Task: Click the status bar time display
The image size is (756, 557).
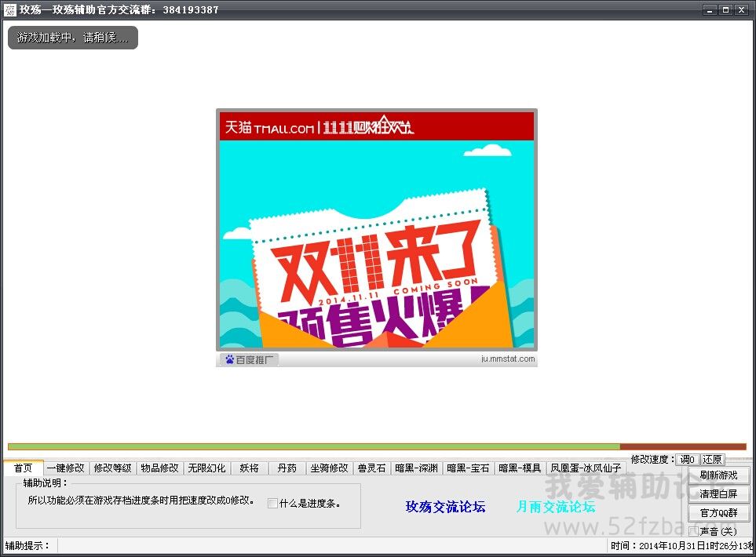Action: (681, 546)
